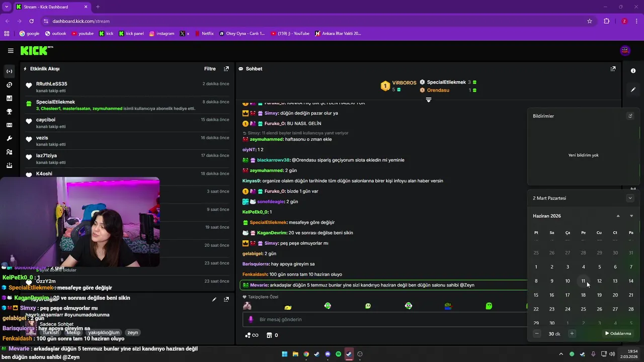Expand the leaderboard arrow under VIRBOROS

click(x=429, y=100)
